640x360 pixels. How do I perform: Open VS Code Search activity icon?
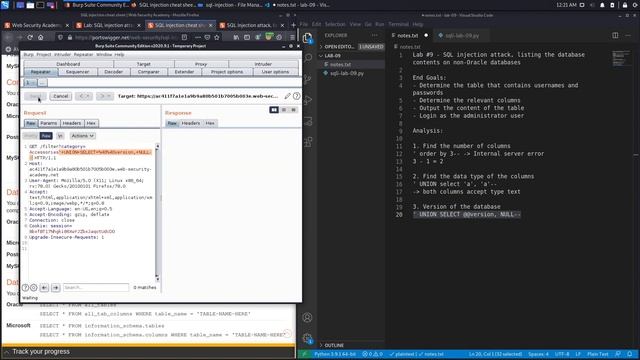(308, 58)
